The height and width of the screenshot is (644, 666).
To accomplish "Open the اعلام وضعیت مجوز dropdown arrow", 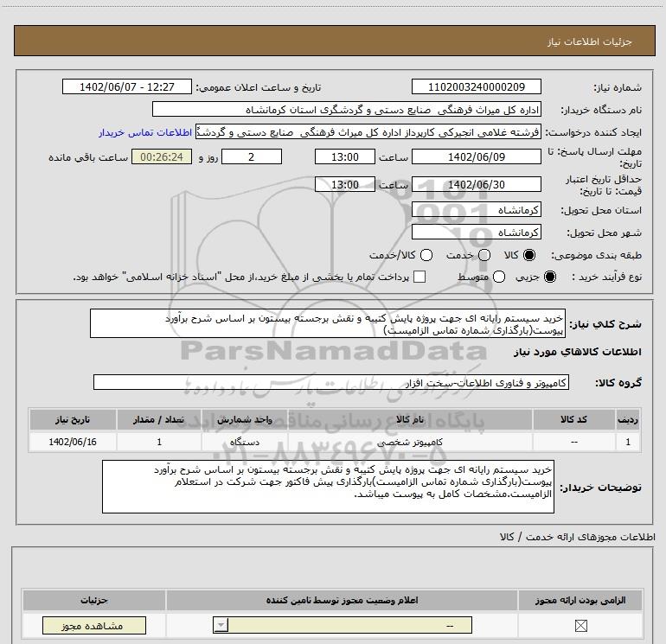I will click(x=221, y=625).
